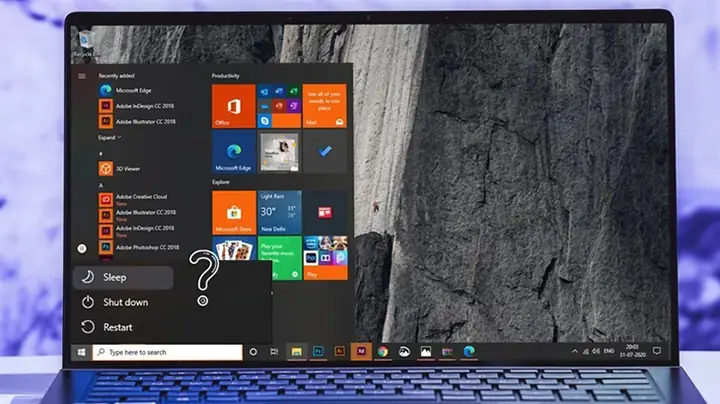Click the blue checkmark To Do tile

[x=325, y=152]
